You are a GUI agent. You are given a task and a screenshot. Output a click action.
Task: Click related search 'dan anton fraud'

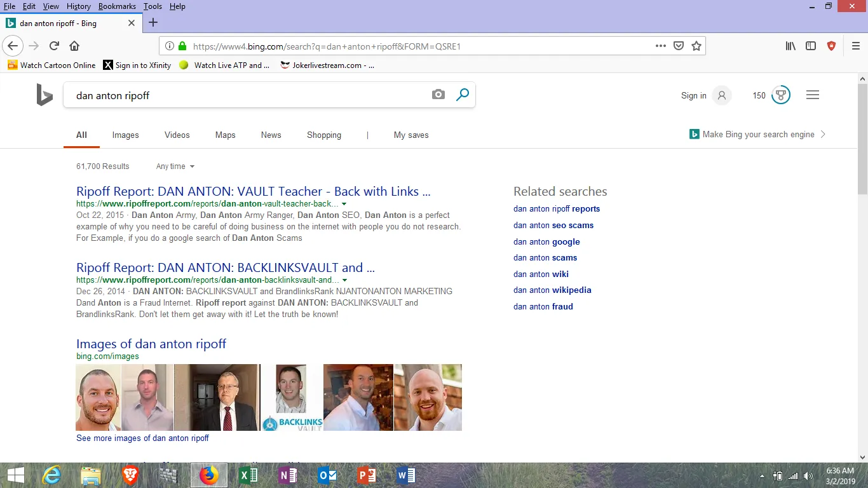click(543, 307)
